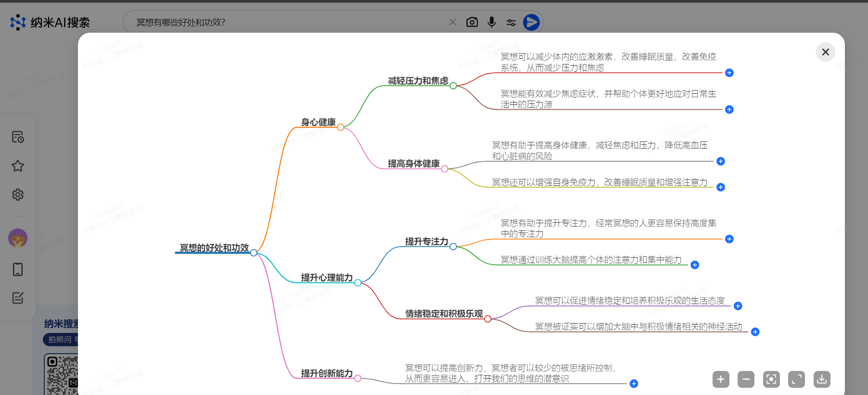Open history icon in left sidebar
The height and width of the screenshot is (395, 868).
click(18, 137)
